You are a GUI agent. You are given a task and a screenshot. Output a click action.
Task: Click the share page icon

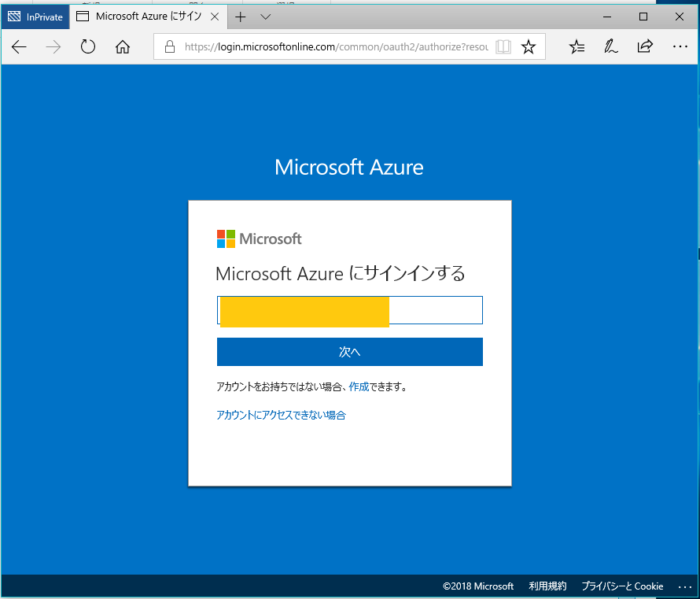tap(645, 46)
